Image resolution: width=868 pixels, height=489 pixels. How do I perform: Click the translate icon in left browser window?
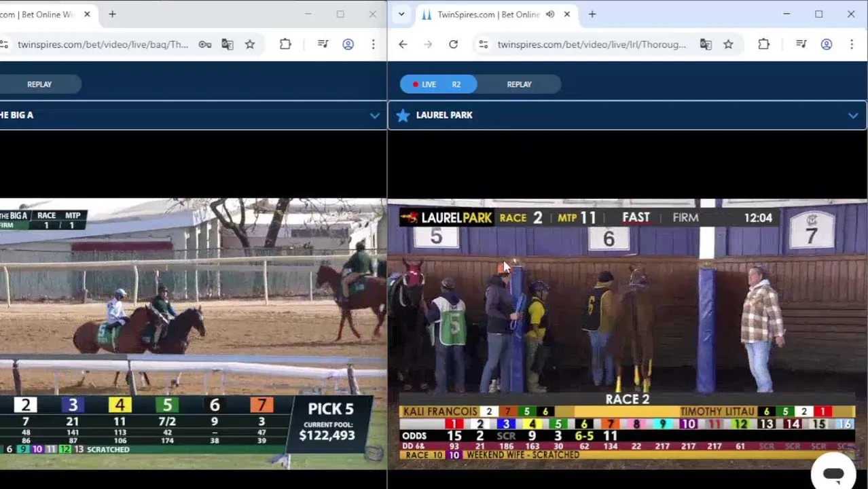[228, 44]
